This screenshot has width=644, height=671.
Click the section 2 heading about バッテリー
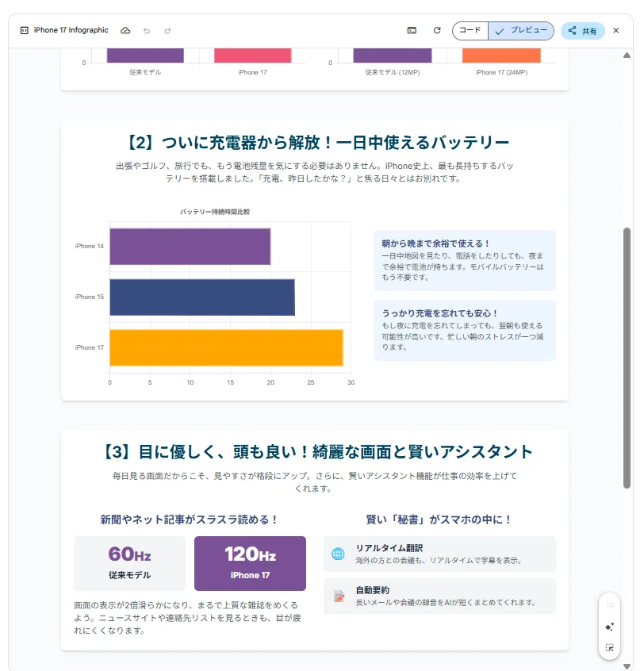[x=317, y=143]
